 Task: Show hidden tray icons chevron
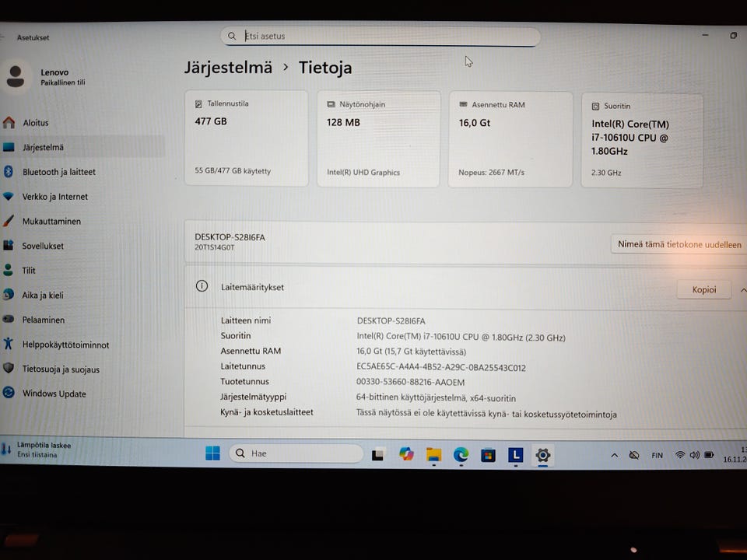615,455
